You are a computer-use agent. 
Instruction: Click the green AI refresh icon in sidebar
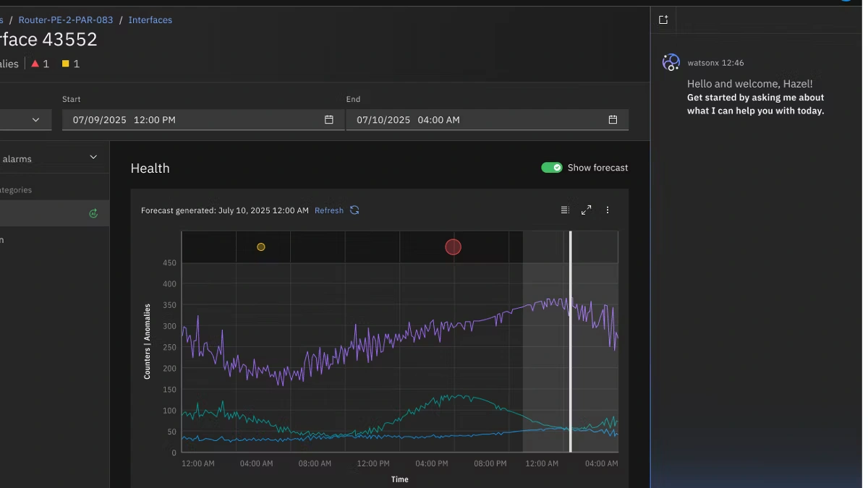click(93, 213)
